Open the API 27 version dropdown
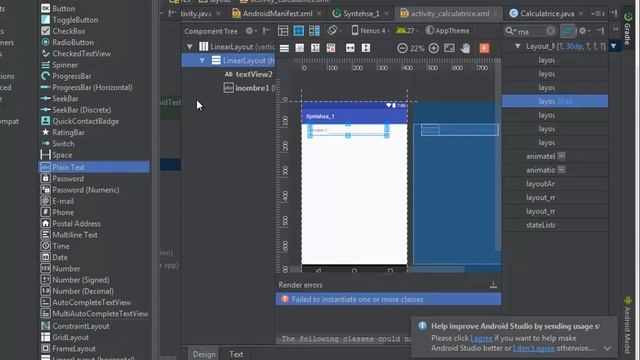The width and height of the screenshot is (640, 360). click(408, 31)
